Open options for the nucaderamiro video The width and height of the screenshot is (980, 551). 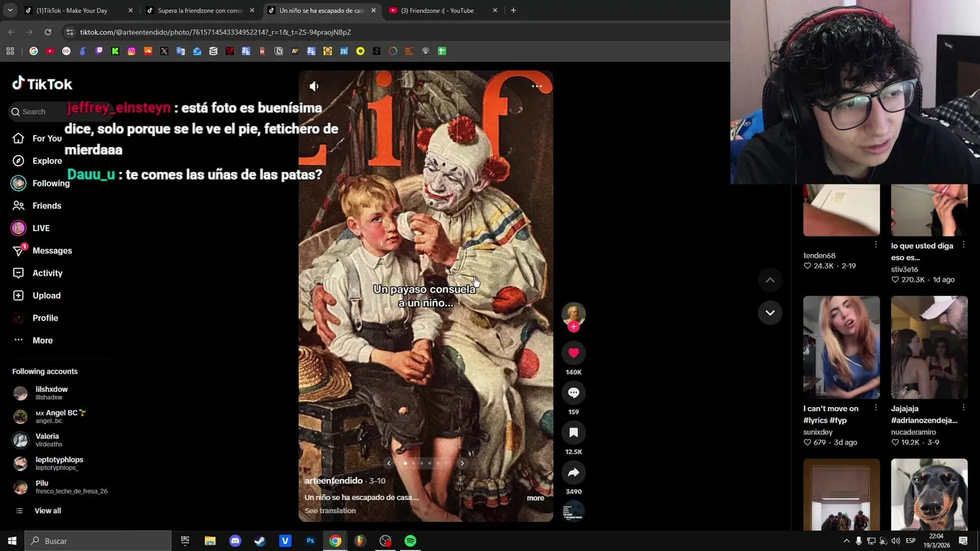[963, 408]
